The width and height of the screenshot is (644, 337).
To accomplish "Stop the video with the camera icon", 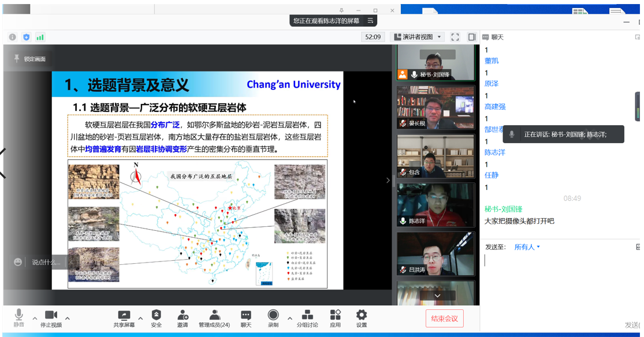I will pyautogui.click(x=51, y=315).
